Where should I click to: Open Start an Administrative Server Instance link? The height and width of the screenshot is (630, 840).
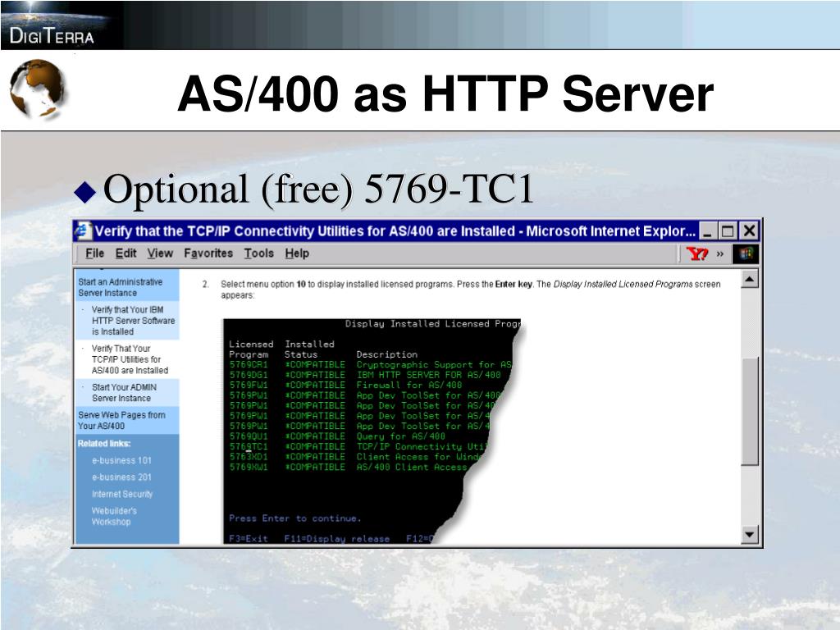120,287
